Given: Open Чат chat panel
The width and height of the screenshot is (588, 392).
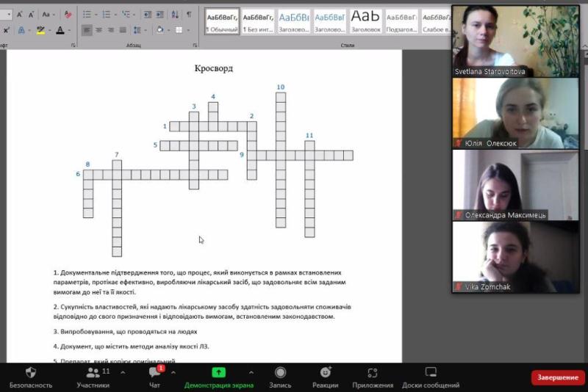Looking at the screenshot, I should (154, 377).
